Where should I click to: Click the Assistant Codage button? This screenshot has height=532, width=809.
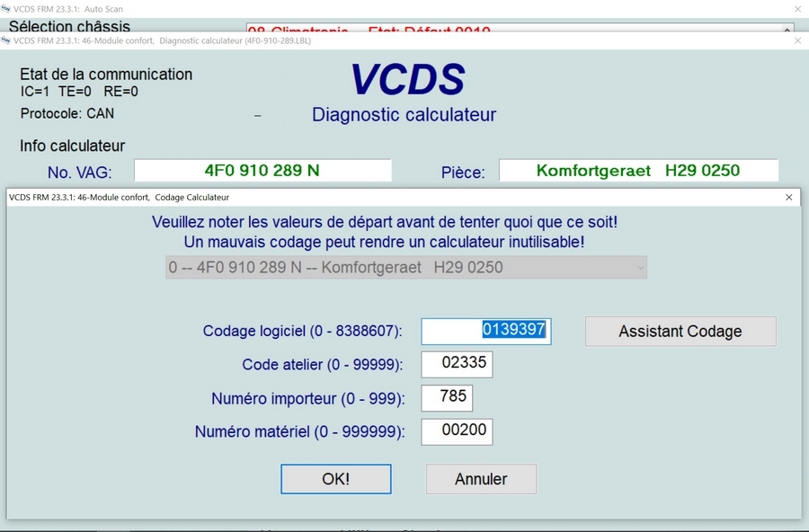[680, 332]
